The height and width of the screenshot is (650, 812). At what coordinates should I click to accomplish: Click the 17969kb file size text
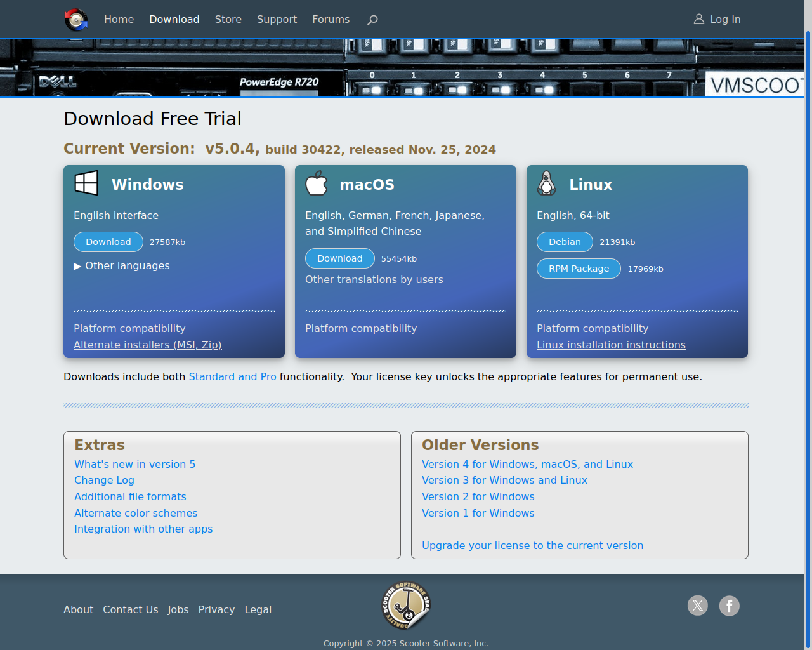(646, 269)
